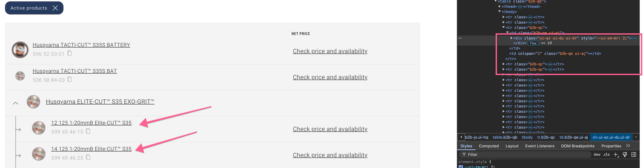Copy article number 596 52 03-01
Screen dimensions: 644x168
click(x=70, y=53)
